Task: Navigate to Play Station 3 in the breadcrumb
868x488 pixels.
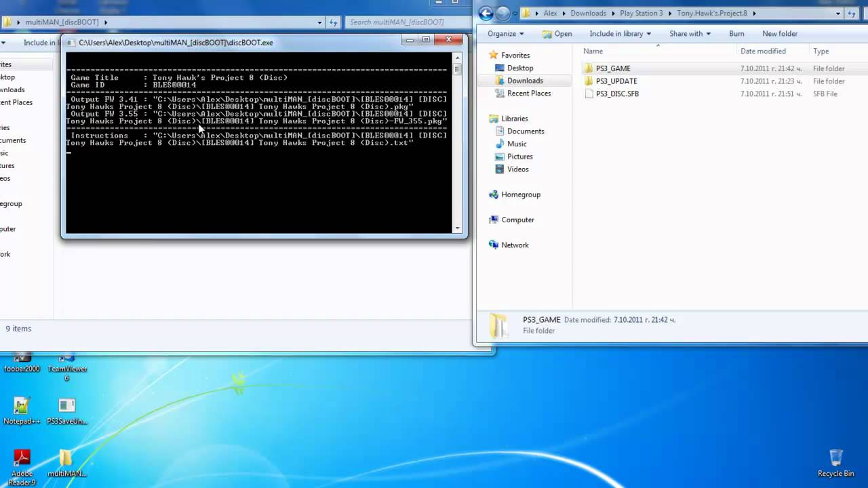Action: (x=642, y=14)
